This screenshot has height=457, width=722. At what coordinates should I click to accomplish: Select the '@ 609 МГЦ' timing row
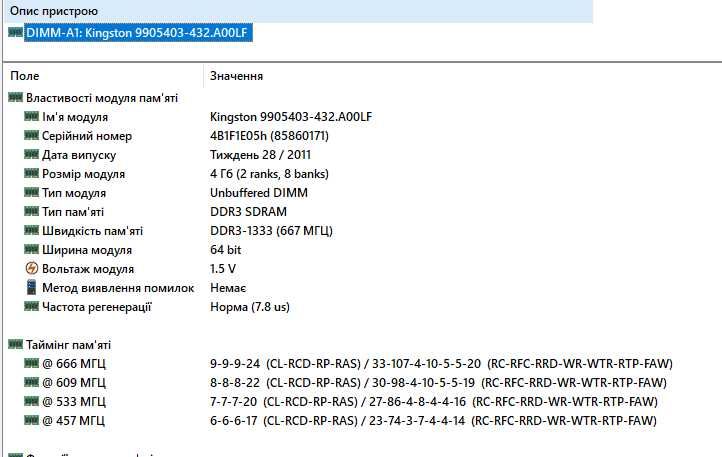pos(74,382)
